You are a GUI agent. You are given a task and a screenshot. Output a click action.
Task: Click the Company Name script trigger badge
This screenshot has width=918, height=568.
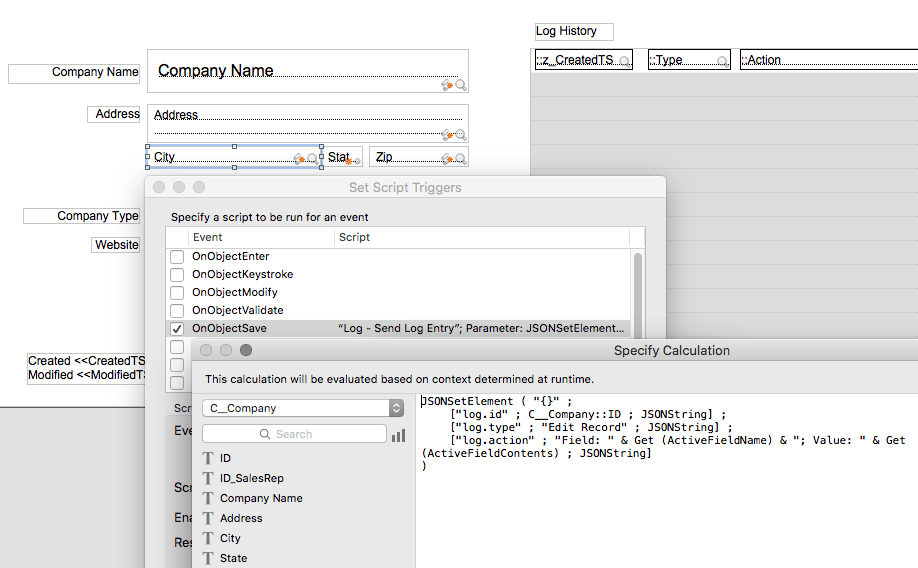447,85
